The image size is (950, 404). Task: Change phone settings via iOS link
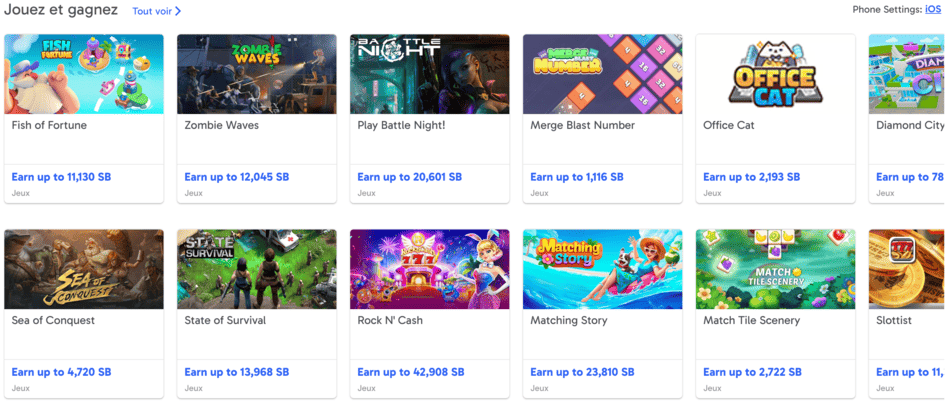932,10
